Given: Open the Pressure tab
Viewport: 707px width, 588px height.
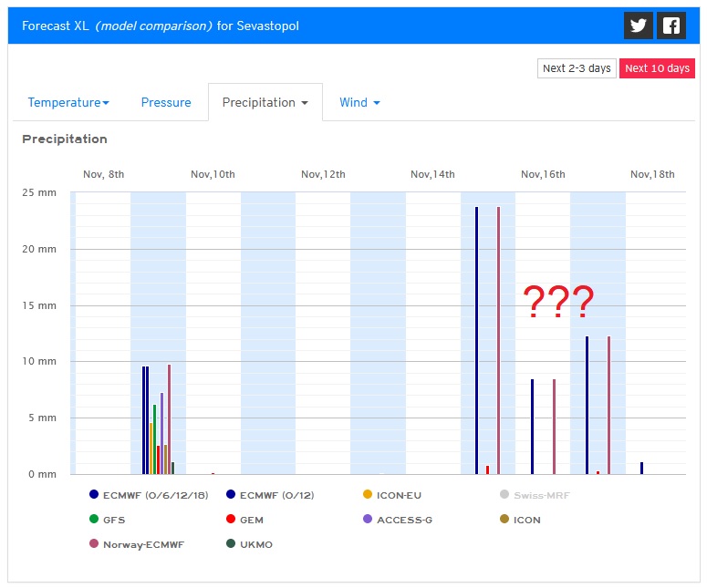Looking at the screenshot, I should tap(166, 103).
